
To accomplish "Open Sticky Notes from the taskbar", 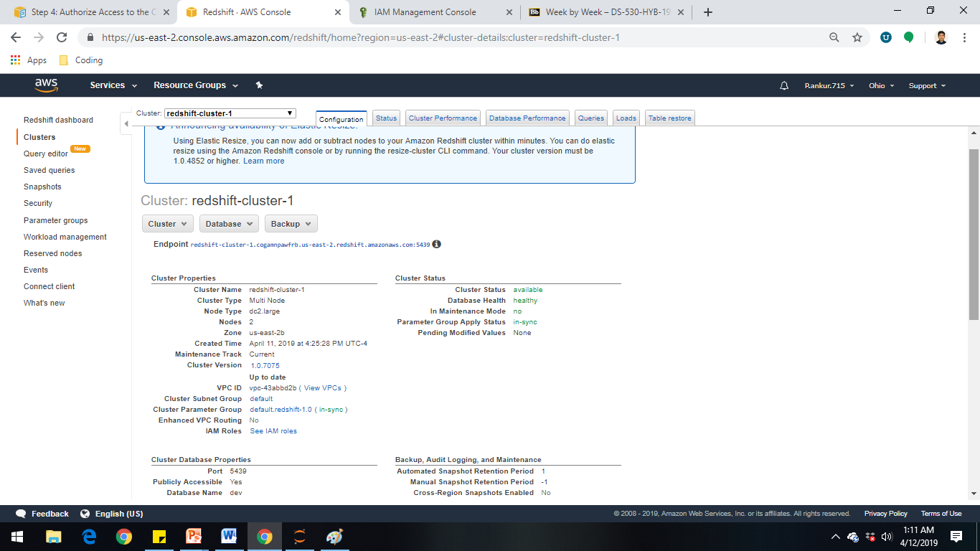I will pos(159,537).
